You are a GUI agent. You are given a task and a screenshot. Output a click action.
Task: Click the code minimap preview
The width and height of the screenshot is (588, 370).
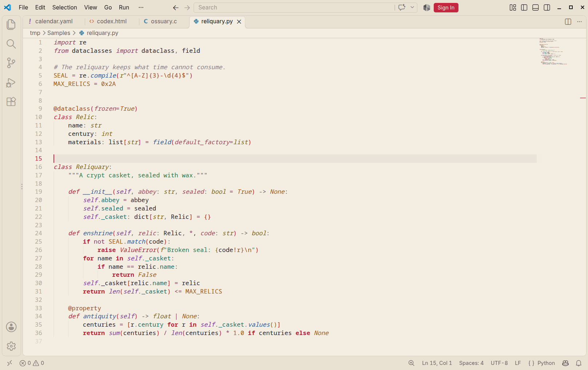pos(553,51)
